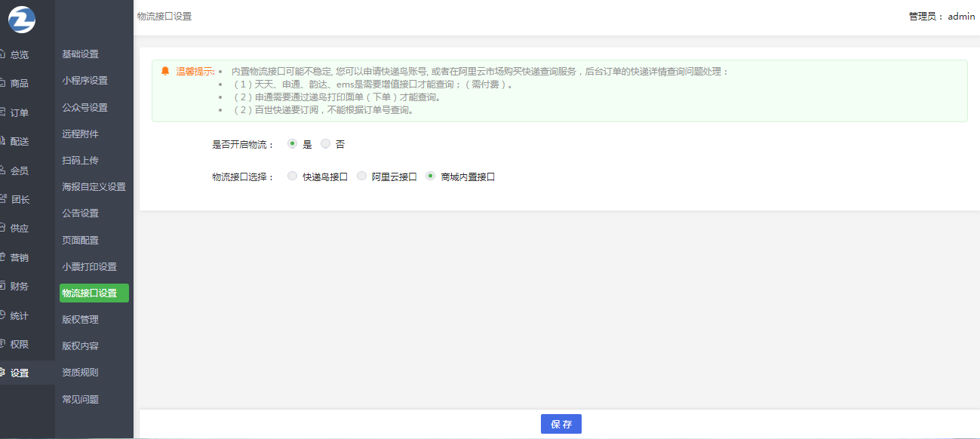Click the orange bell icon in tip box
980x439 pixels.
[165, 71]
